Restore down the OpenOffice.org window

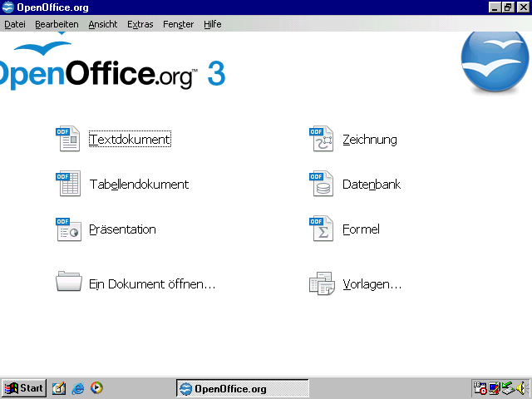coord(508,7)
